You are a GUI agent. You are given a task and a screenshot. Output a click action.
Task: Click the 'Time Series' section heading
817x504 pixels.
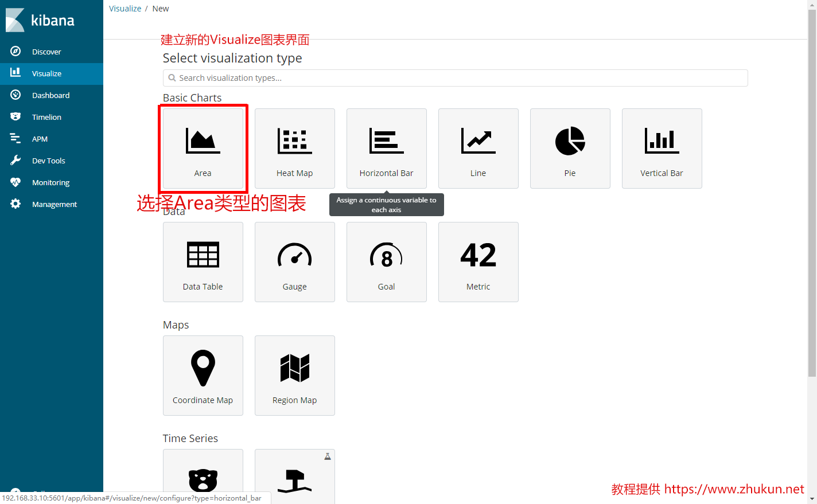190,438
